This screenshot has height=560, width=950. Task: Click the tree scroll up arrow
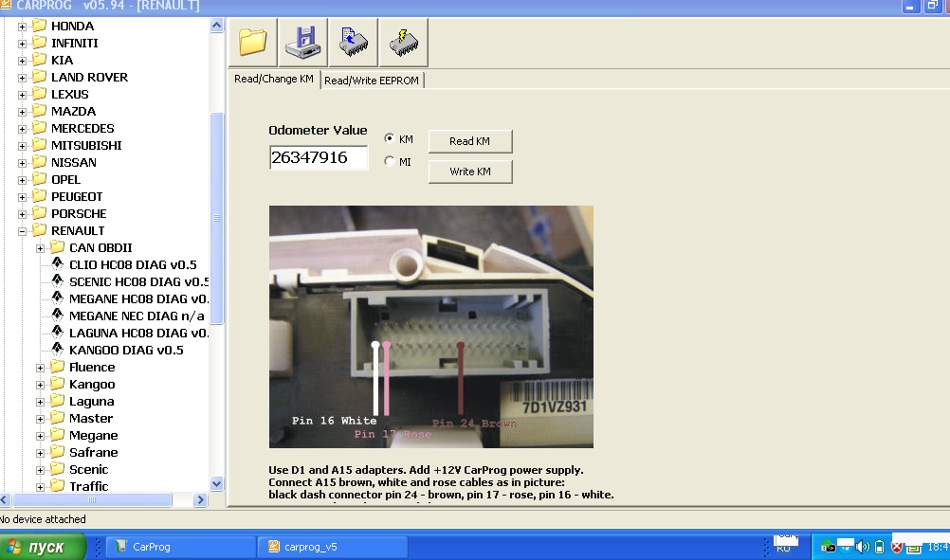(x=216, y=26)
